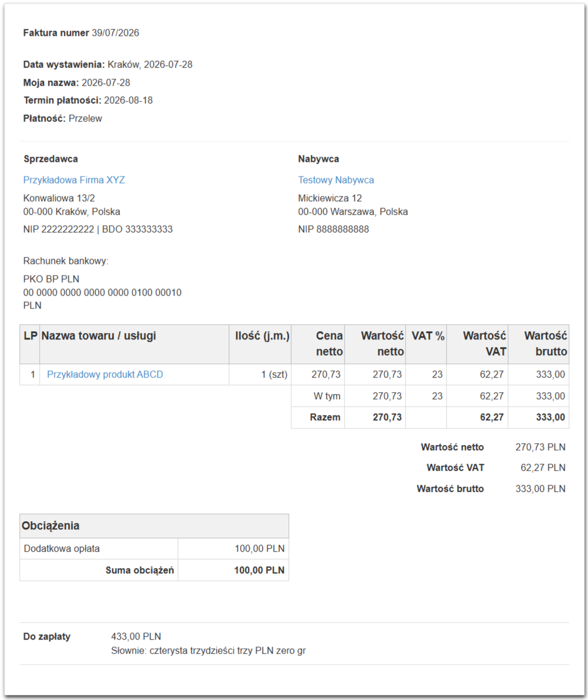Click the seller city 00-000 Kraków, Polska
Image resolution: width=588 pixels, height=700 pixels.
tap(72, 212)
